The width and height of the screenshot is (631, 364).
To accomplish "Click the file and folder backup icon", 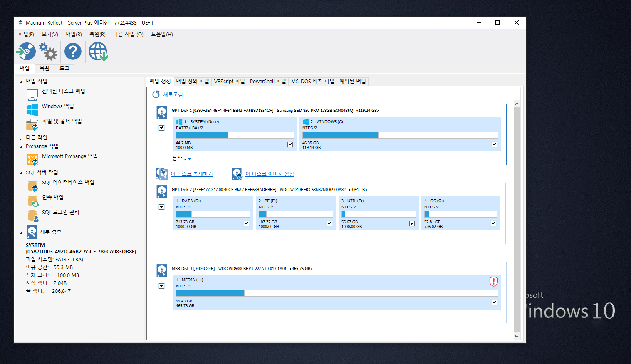I will pos(32,125).
